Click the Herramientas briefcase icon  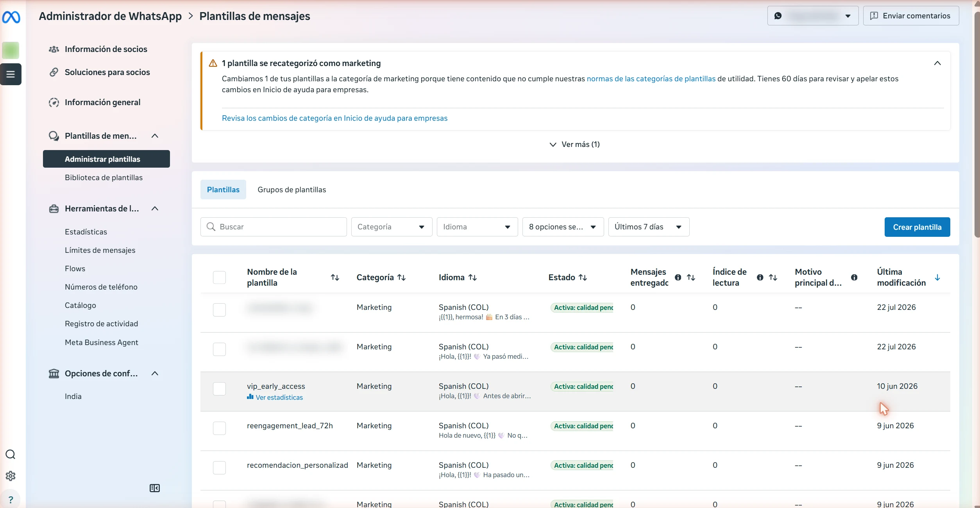click(x=54, y=209)
